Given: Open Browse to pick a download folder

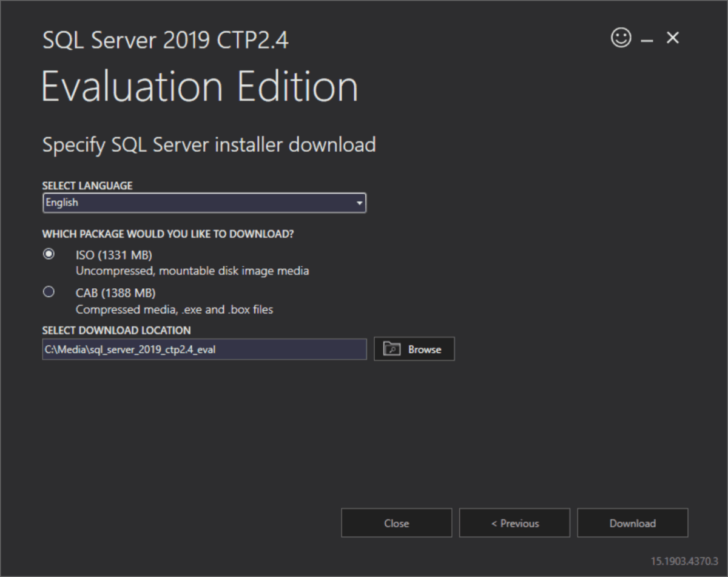Looking at the screenshot, I should tap(414, 349).
